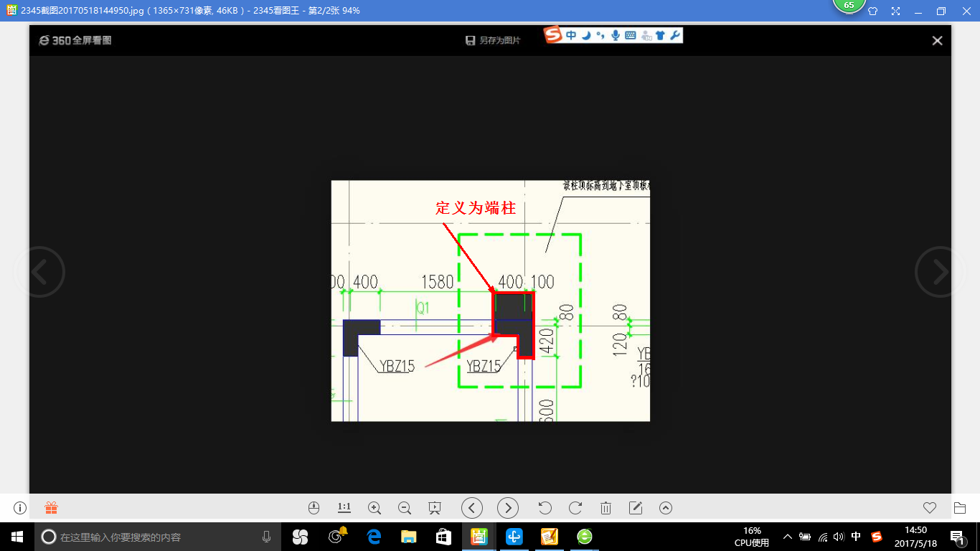980x551 pixels.
Task: Click the Cortana microphone icon
Action: [266, 537]
